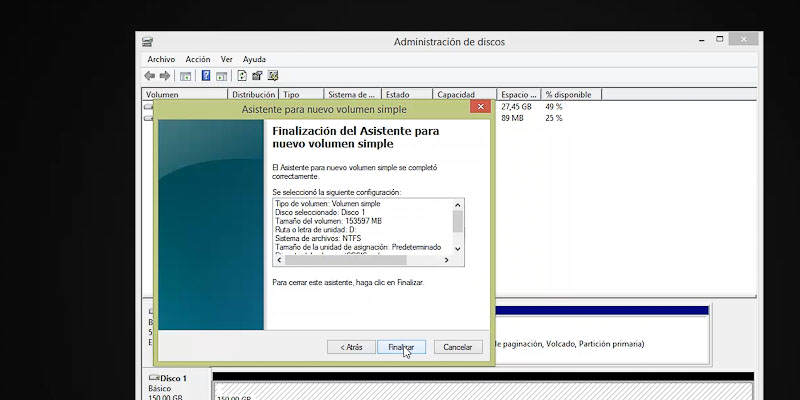
Task: Open Help via the blue question-mark icon
Action: 206,76
